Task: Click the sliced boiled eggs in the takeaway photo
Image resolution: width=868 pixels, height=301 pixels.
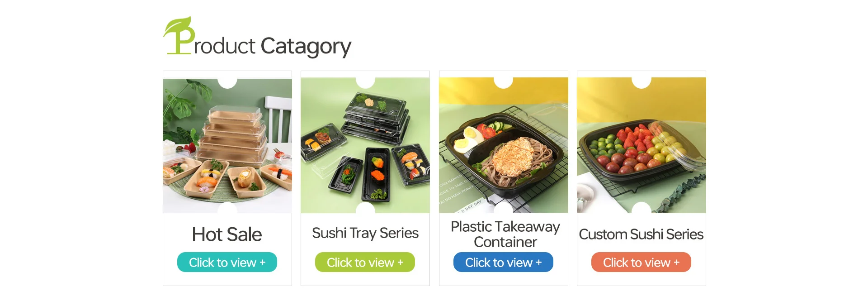Action: [467, 139]
